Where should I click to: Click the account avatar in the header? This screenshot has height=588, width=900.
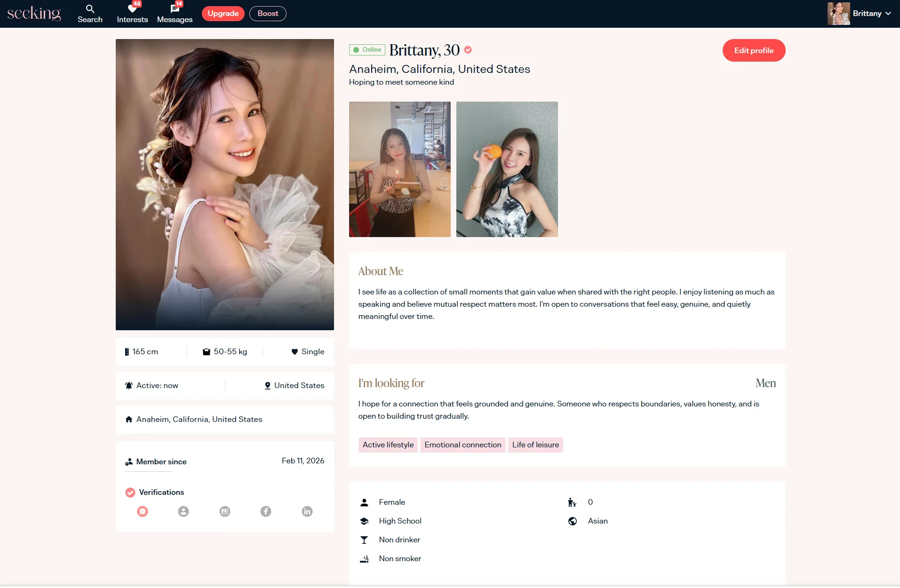(838, 14)
